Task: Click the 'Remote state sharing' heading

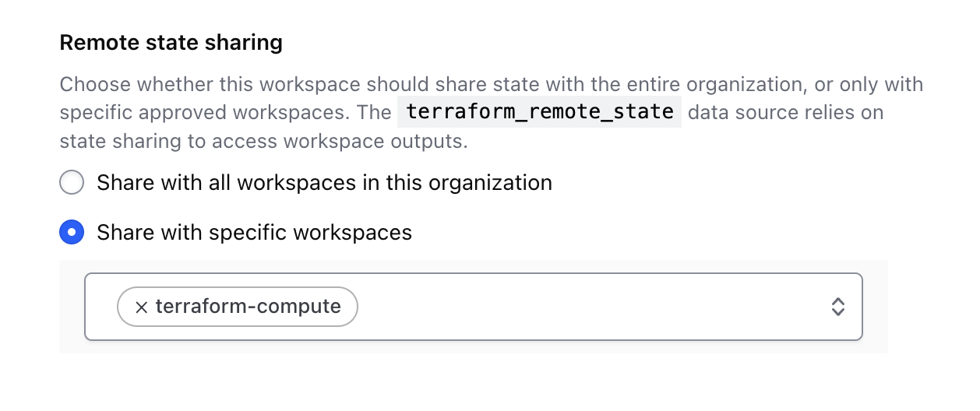Action: click(x=171, y=42)
